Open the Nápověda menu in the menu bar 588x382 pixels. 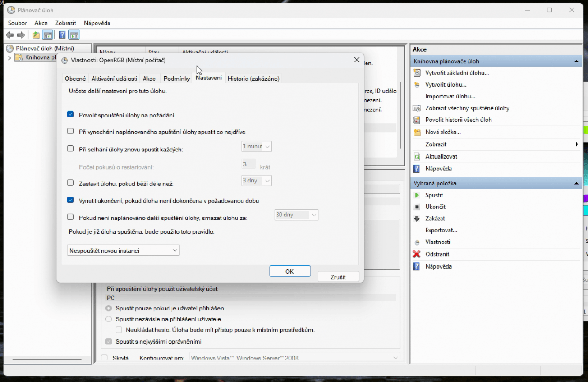97,23
